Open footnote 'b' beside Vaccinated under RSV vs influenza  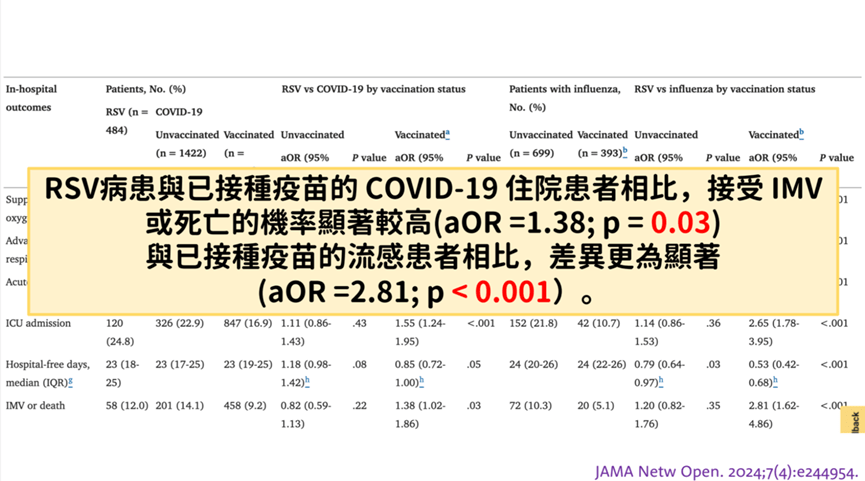[801, 133]
